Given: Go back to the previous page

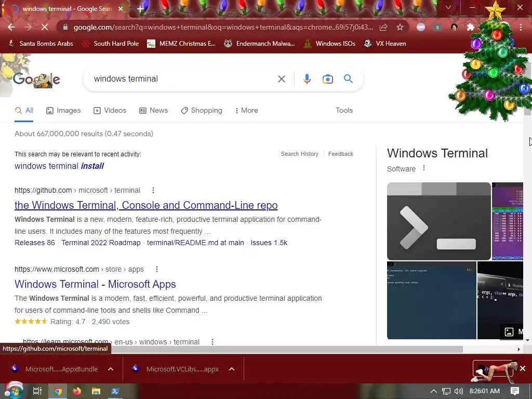Looking at the screenshot, I should pos(11,27).
